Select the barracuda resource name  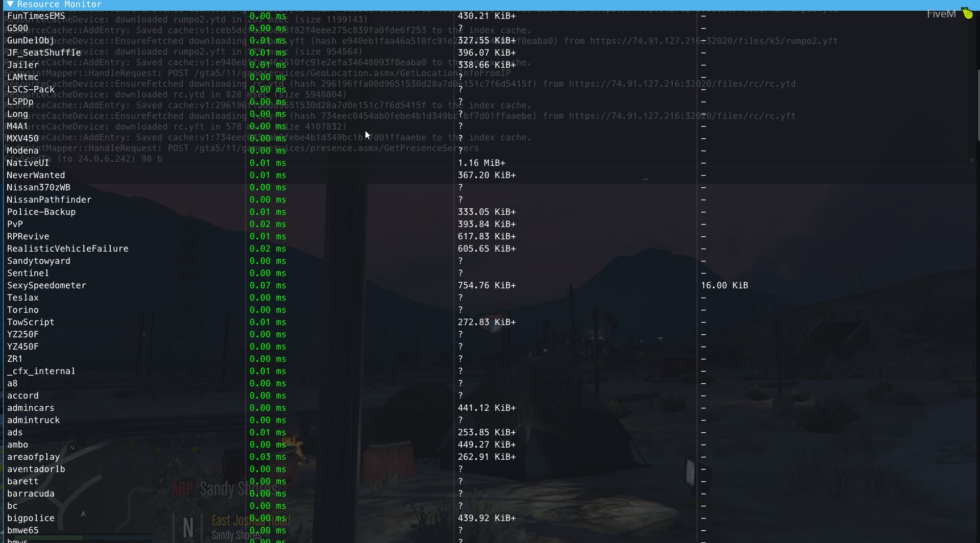[x=31, y=493]
